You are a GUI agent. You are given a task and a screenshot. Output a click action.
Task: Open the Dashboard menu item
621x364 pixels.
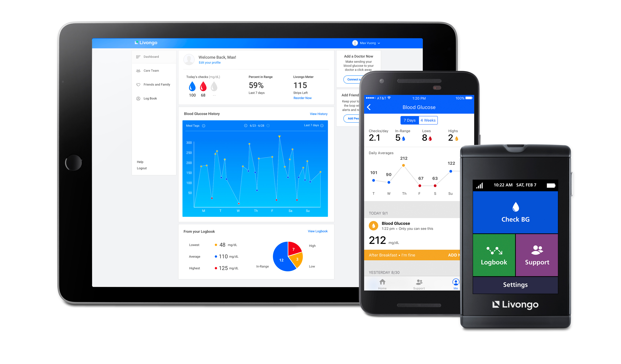click(x=151, y=57)
